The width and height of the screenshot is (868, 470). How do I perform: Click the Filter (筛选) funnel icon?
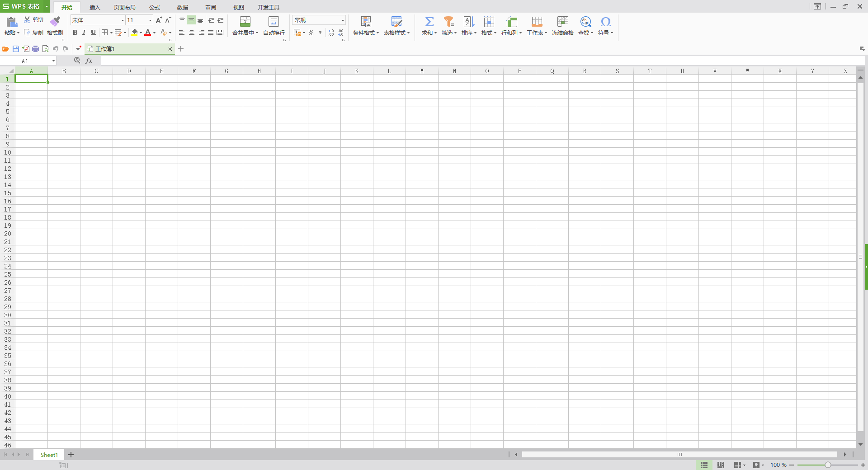click(448, 21)
